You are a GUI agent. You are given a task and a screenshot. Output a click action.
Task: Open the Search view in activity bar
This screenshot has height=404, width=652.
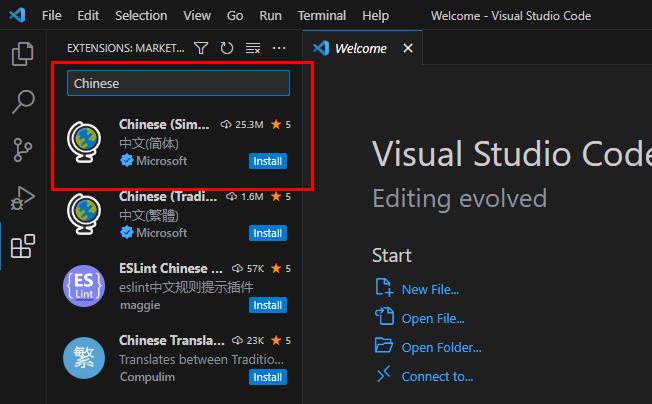tap(22, 102)
